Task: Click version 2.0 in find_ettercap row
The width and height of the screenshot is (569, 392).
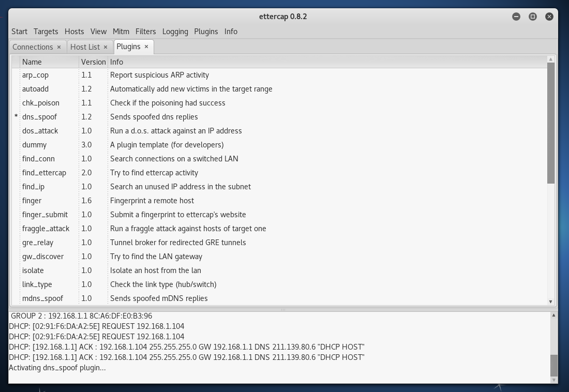Action: pyautogui.click(x=86, y=173)
